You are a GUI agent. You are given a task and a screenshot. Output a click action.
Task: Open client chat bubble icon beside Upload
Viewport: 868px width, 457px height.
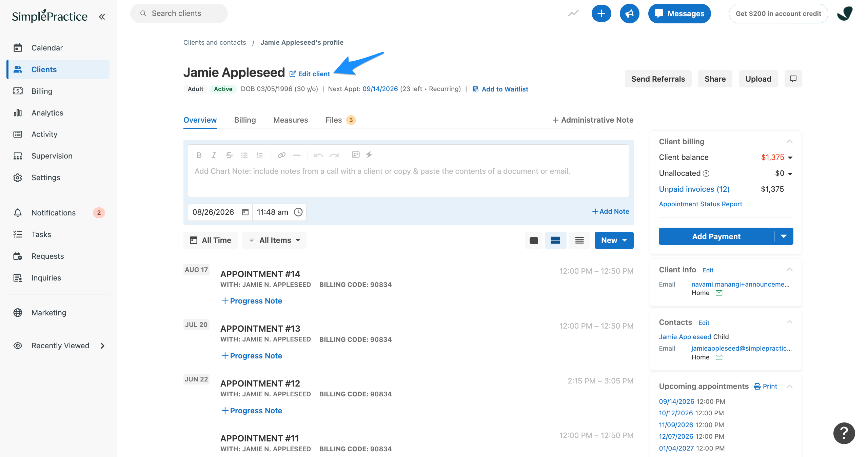click(793, 79)
